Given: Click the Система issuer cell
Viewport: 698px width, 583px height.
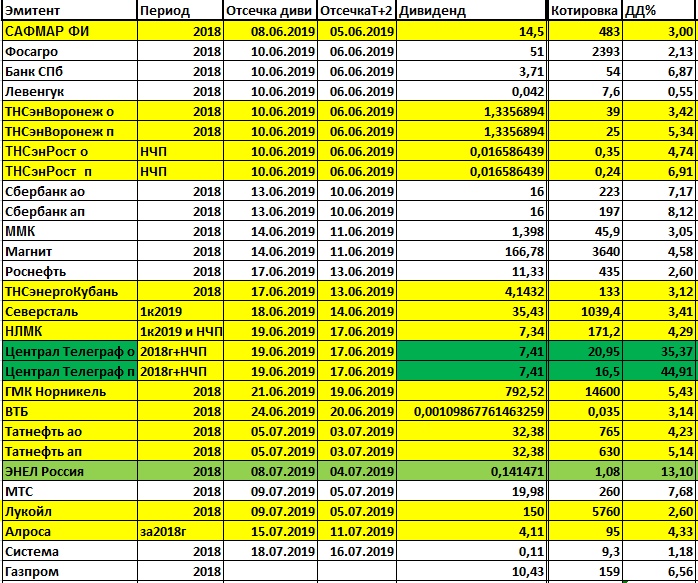Looking at the screenshot, I should coord(70,551).
